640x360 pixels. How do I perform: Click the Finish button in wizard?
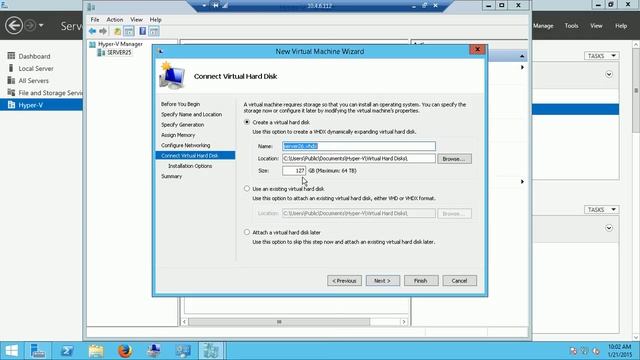(421, 281)
